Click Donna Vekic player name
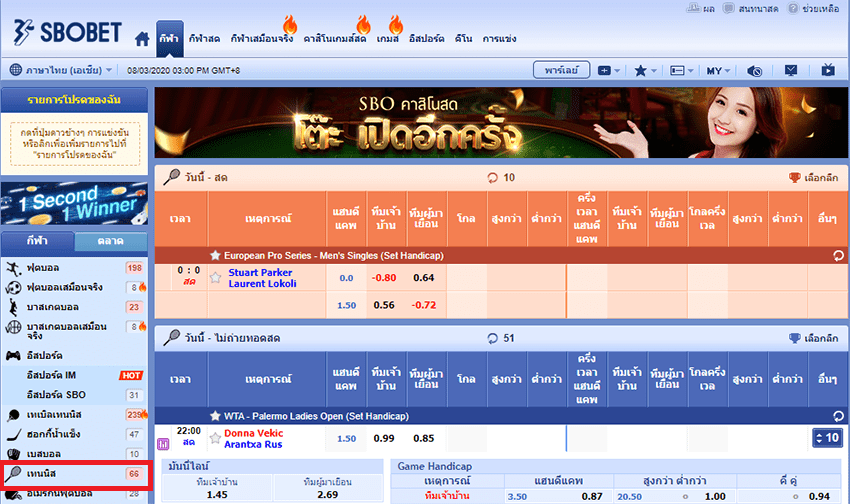This screenshot has width=850, height=504. point(254,433)
